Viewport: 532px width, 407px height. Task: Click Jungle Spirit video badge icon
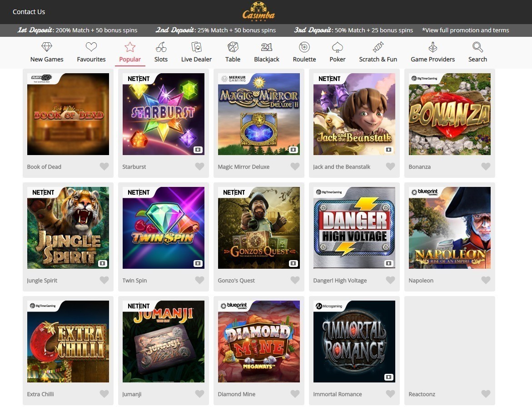(103, 263)
